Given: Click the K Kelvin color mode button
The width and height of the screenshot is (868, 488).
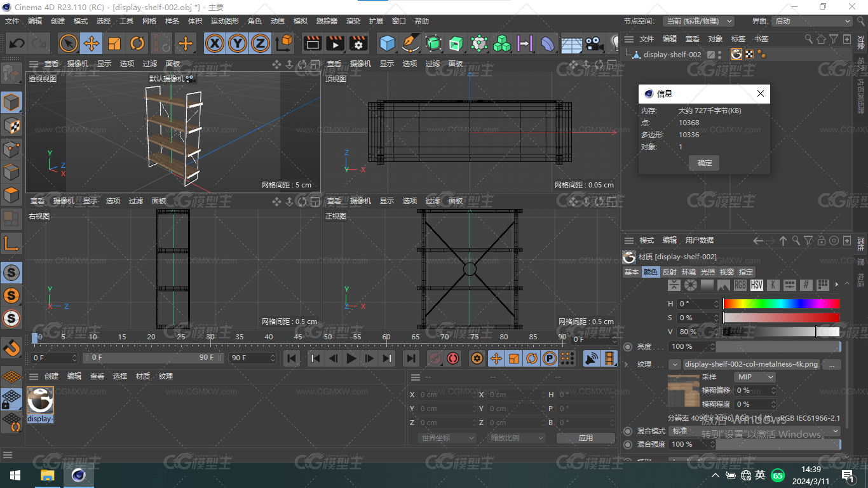Looking at the screenshot, I should tap(773, 285).
